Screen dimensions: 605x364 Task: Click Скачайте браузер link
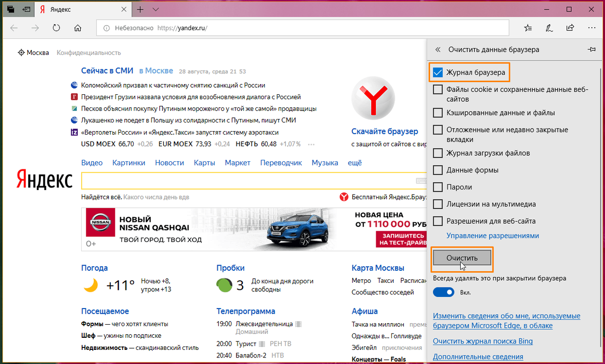[x=385, y=132]
